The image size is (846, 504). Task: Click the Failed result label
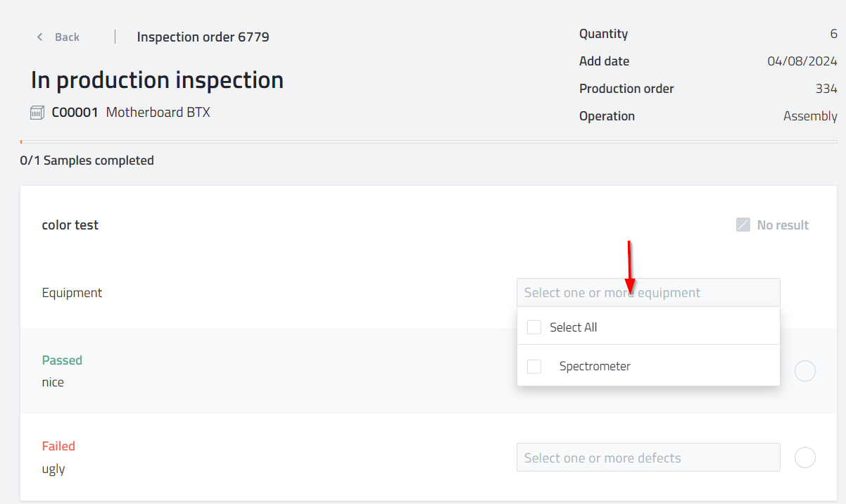pos(58,446)
